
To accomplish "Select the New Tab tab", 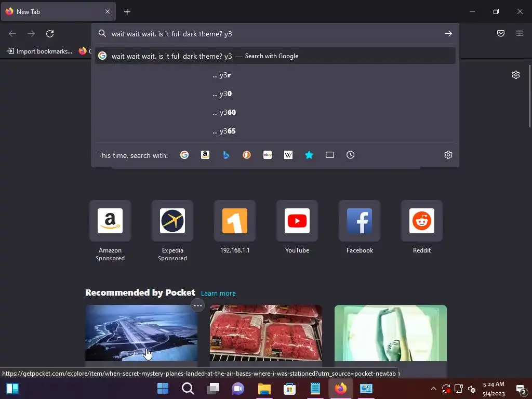I will click(58, 11).
